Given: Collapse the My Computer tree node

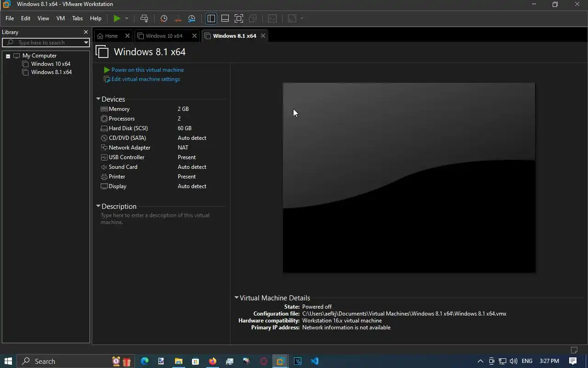Looking at the screenshot, I should pyautogui.click(x=8, y=56).
